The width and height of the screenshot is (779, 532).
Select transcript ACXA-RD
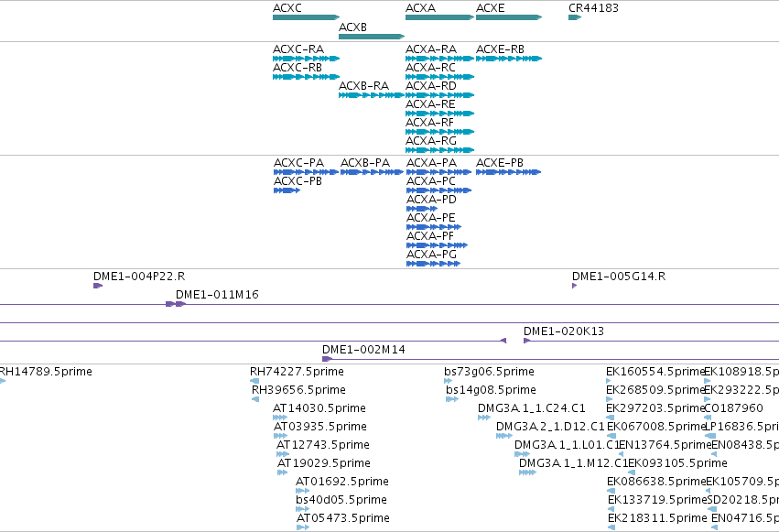[x=439, y=95]
